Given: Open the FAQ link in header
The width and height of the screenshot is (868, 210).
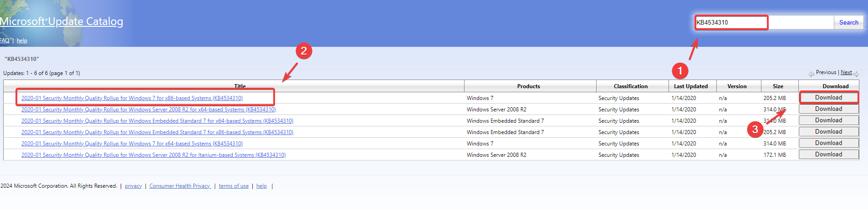Looking at the screenshot, I should pos(5,40).
